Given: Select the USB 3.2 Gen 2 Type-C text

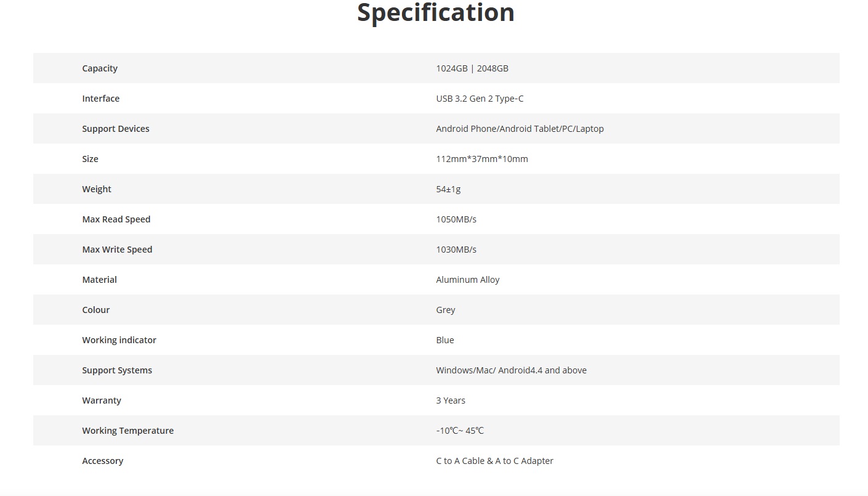Looking at the screenshot, I should (x=480, y=99).
